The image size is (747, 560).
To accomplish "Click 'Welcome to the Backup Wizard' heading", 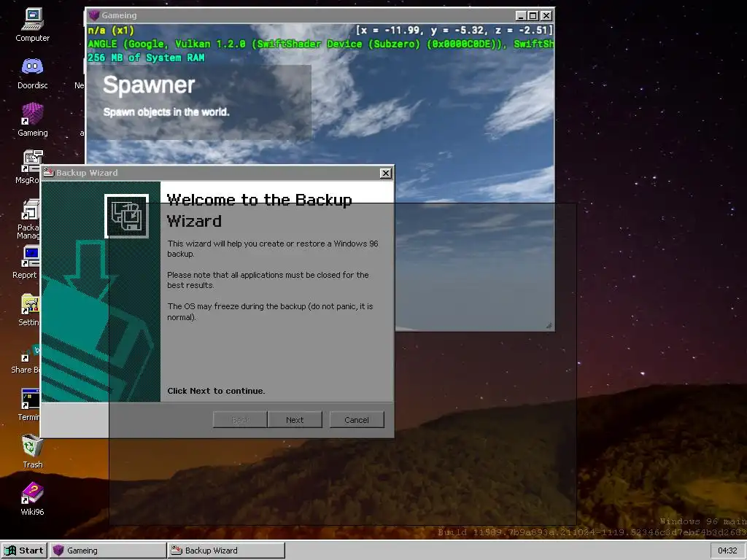I will point(260,210).
